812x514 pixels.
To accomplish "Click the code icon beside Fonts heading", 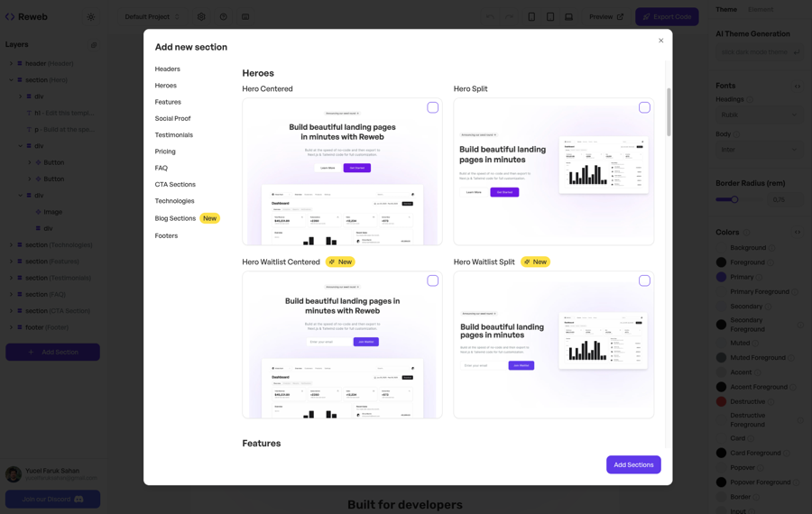I will [798, 87].
